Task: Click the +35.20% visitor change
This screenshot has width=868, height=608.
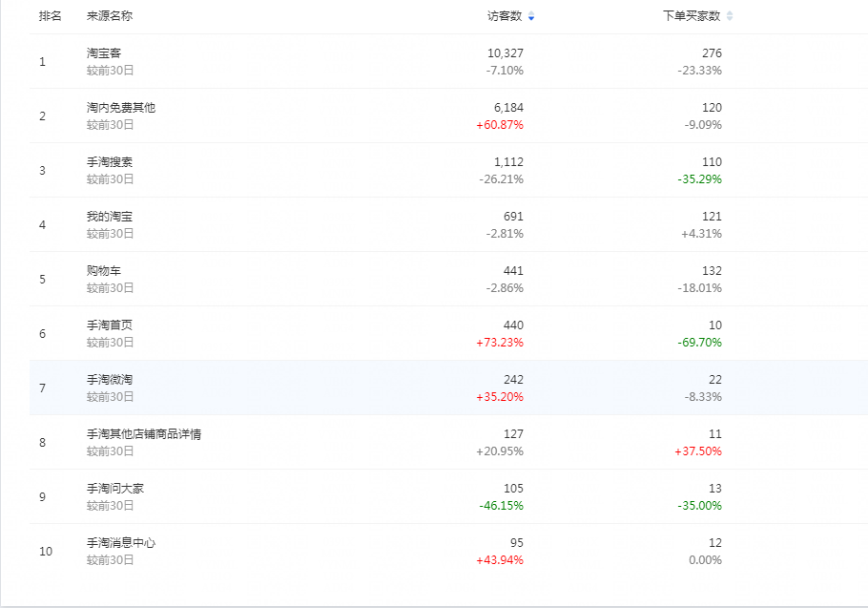Action: (500, 396)
